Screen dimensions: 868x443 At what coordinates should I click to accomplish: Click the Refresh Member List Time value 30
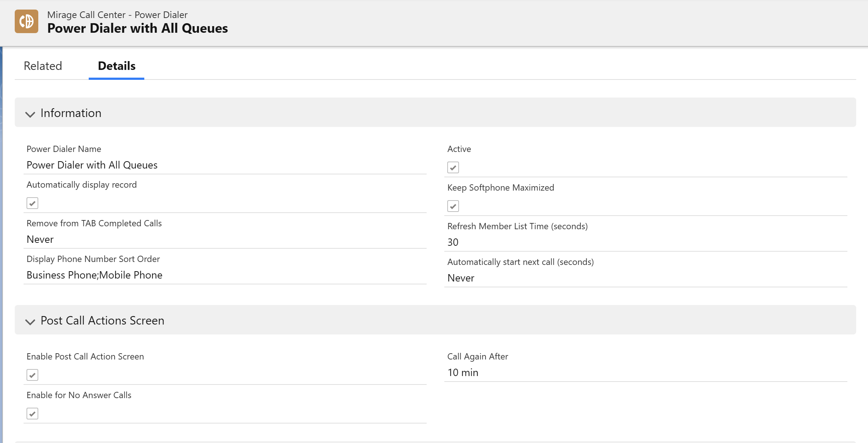[453, 242]
